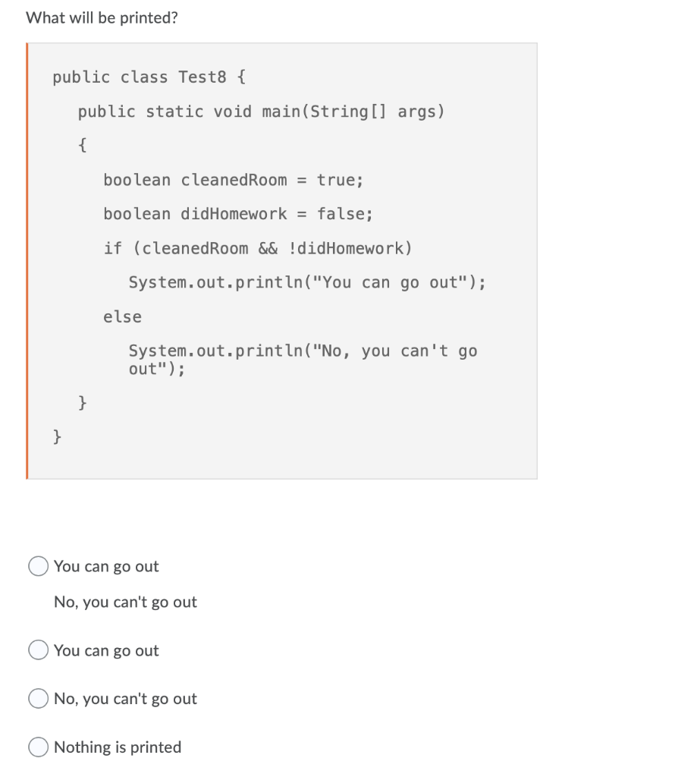Click the closing brace of the main method

(80, 401)
